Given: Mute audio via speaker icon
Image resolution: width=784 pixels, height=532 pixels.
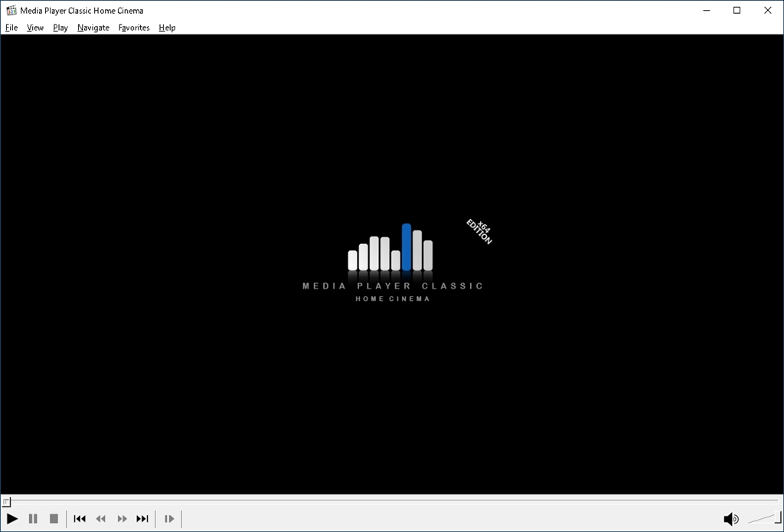Looking at the screenshot, I should (731, 519).
